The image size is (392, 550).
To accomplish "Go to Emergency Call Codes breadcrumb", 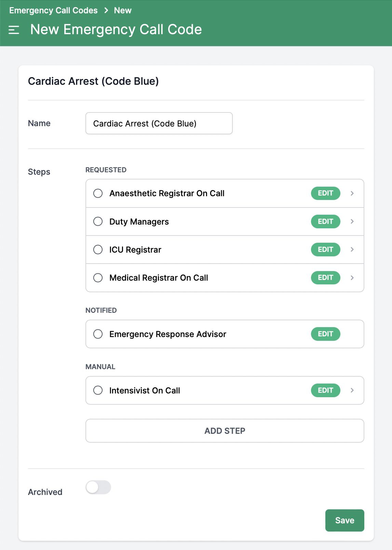I will [x=53, y=11].
